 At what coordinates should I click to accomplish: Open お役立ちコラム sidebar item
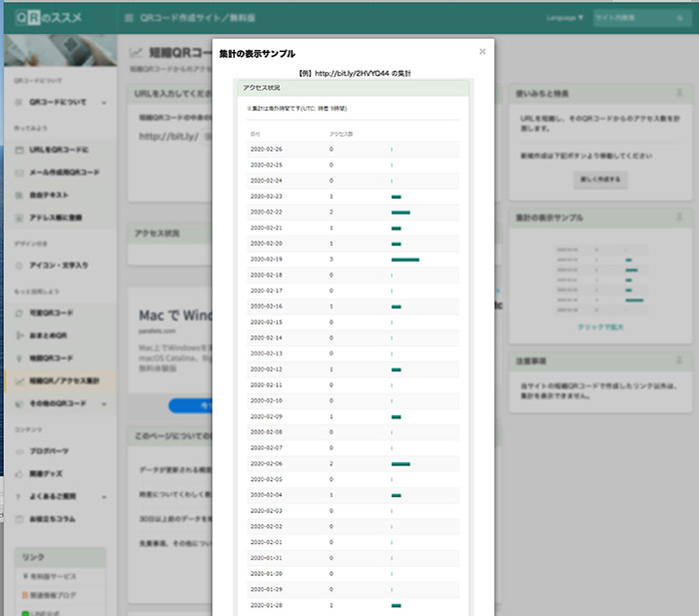(52, 519)
